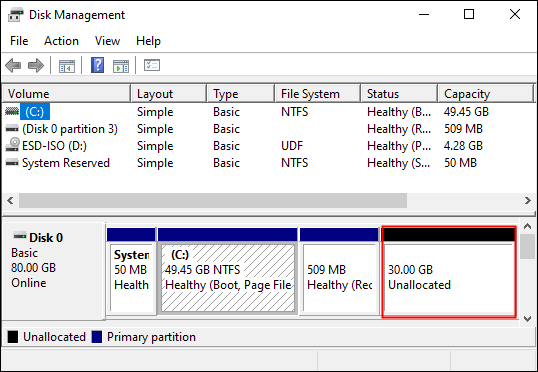Click the Forward arrow toolbar icon
This screenshot has height=372, width=538.
coord(36,65)
